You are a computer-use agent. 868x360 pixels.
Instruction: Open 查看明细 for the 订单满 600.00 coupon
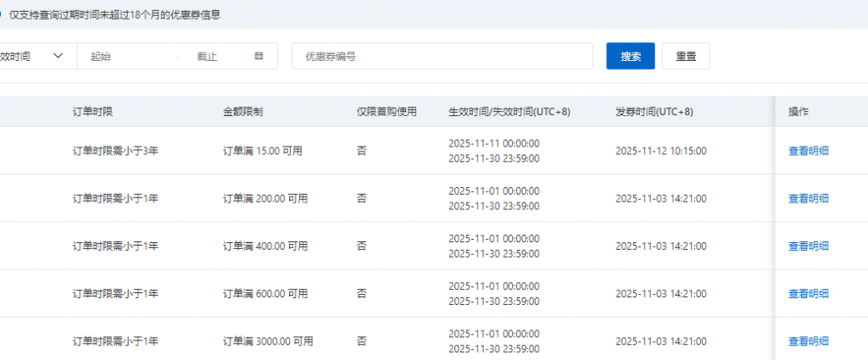(808, 293)
